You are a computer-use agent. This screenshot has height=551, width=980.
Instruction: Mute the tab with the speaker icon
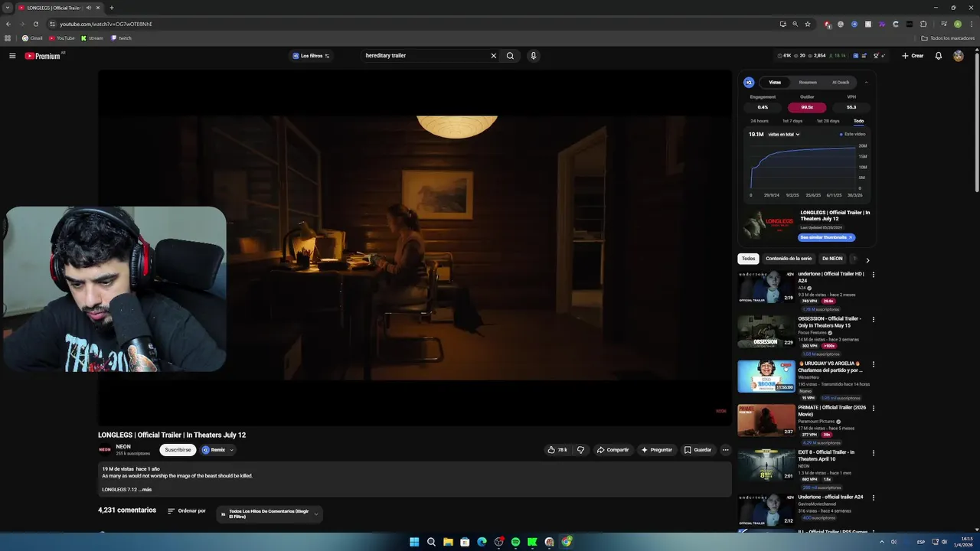pos(89,8)
